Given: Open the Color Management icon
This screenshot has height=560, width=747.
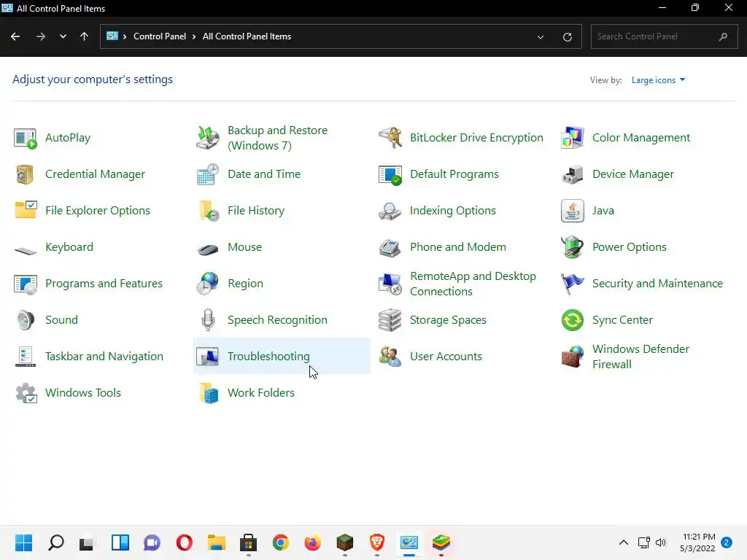Looking at the screenshot, I should point(572,138).
